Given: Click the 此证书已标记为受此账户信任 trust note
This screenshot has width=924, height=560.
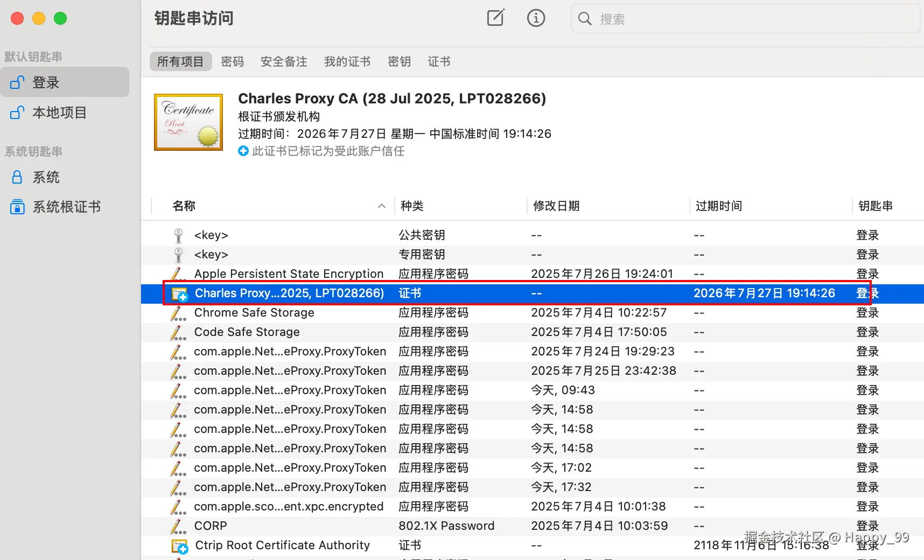Looking at the screenshot, I should [328, 151].
